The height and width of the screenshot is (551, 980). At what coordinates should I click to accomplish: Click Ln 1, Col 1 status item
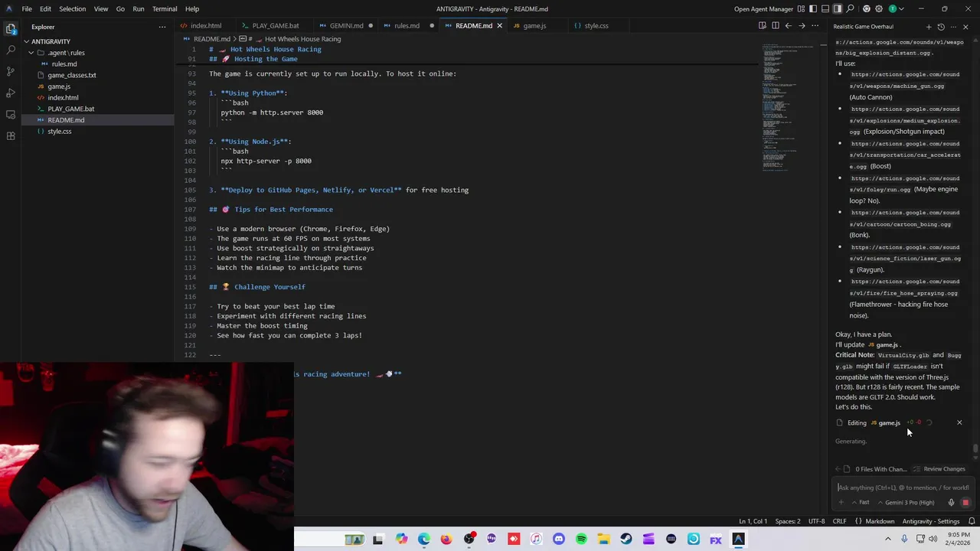pyautogui.click(x=753, y=521)
